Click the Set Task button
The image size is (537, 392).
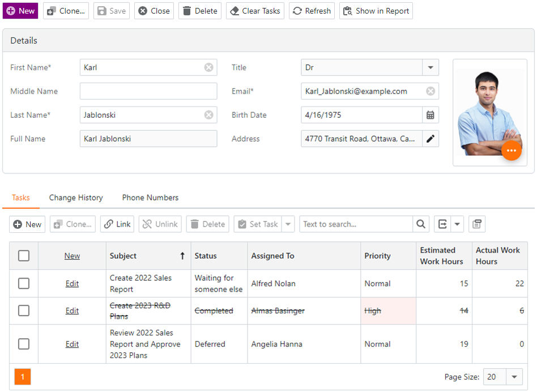(x=258, y=224)
